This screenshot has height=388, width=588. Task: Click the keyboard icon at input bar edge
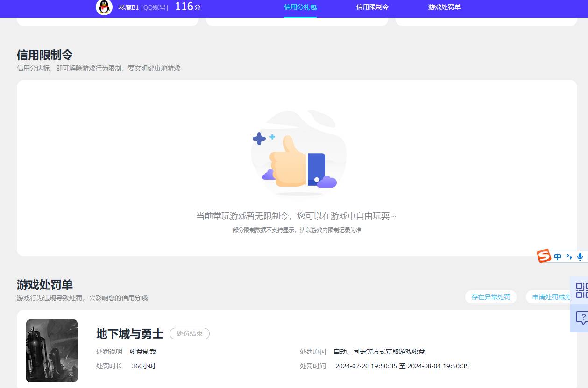(x=587, y=256)
